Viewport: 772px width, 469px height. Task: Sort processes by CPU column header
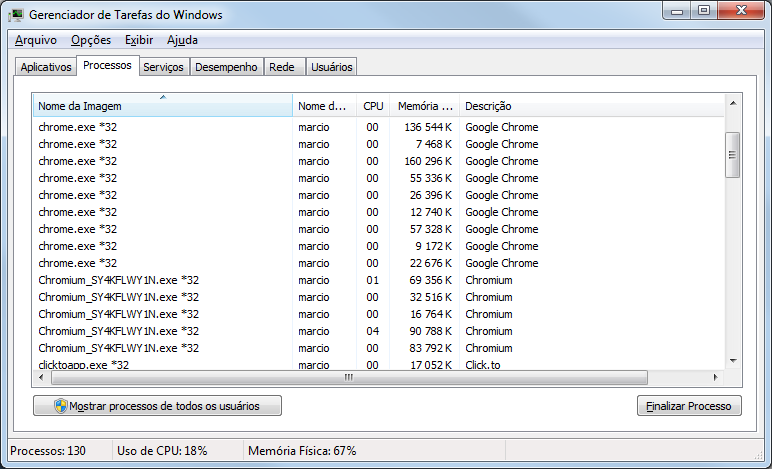(x=373, y=106)
